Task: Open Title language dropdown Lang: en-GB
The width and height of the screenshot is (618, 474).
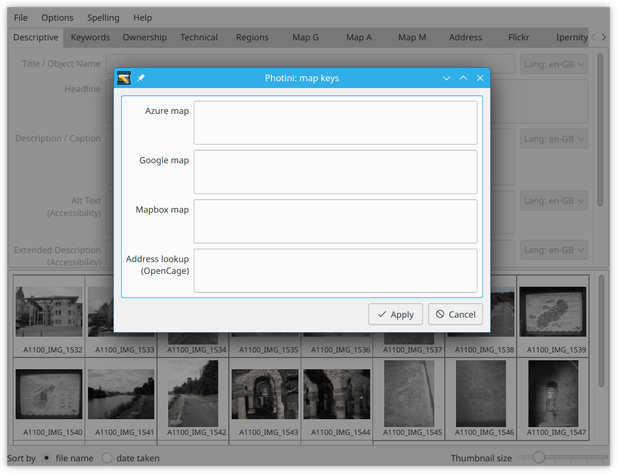Action: pyautogui.click(x=554, y=64)
